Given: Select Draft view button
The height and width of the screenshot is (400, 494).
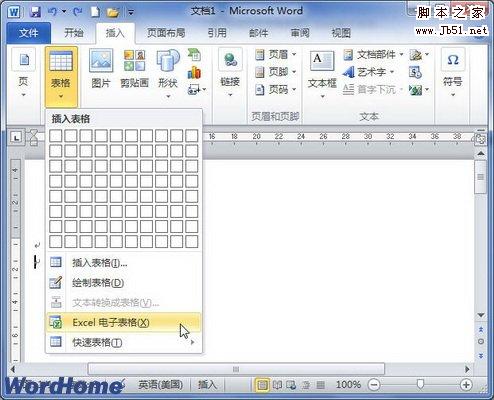Looking at the screenshot, I should pyautogui.click(x=320, y=385).
